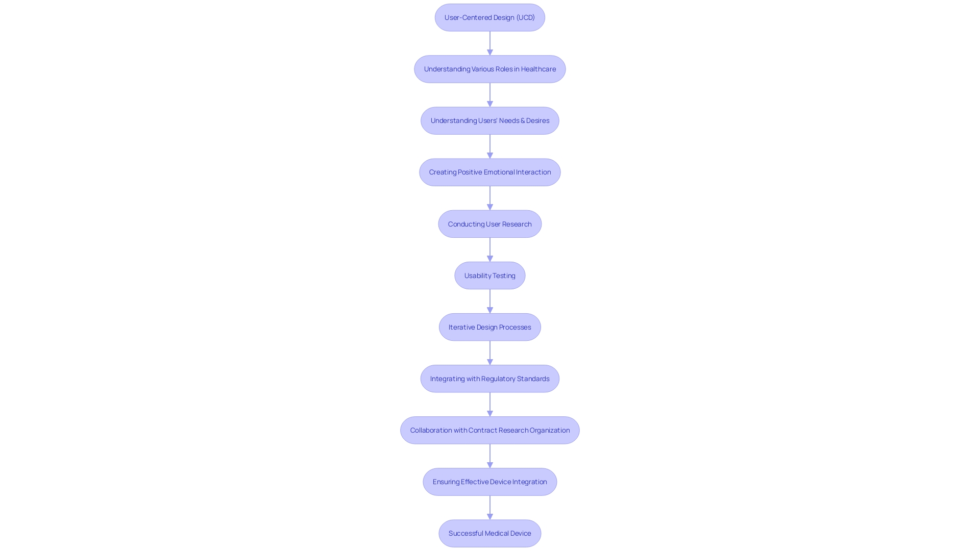Expand the Ensuring Effective Device Integration node
The height and width of the screenshot is (551, 980).
click(489, 482)
